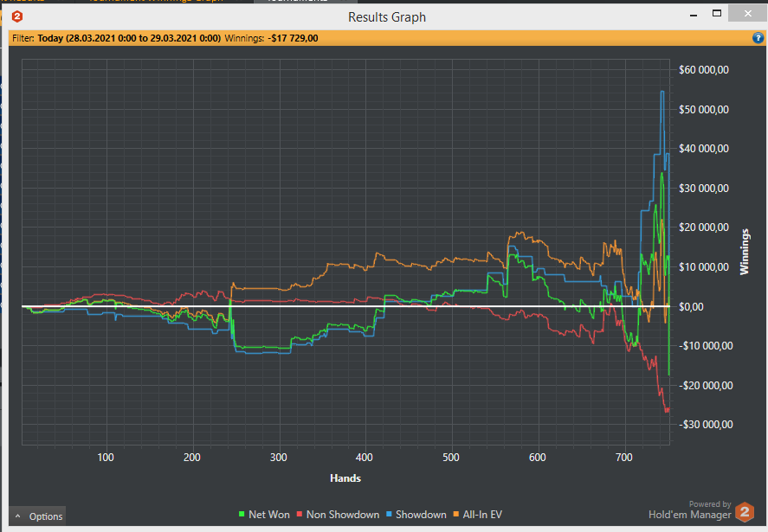Minimize the Results Graph window
The image size is (768, 532).
point(693,15)
